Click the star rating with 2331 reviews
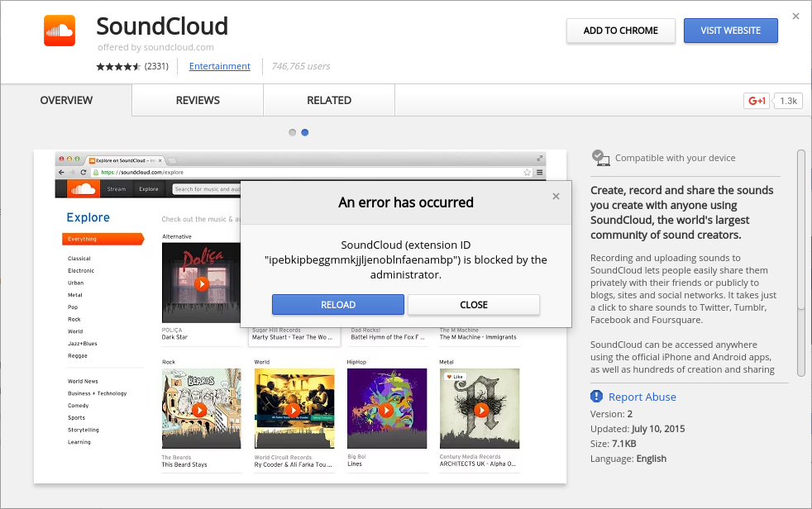 coord(132,66)
